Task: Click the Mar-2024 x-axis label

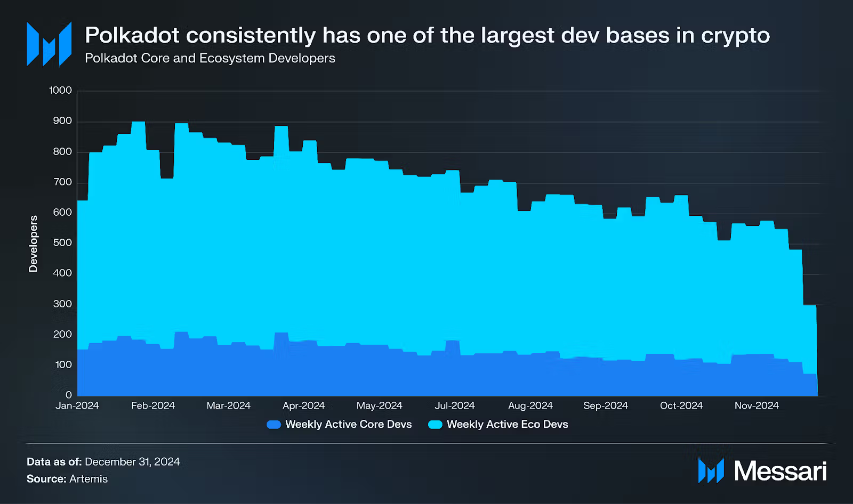Action: click(x=229, y=406)
